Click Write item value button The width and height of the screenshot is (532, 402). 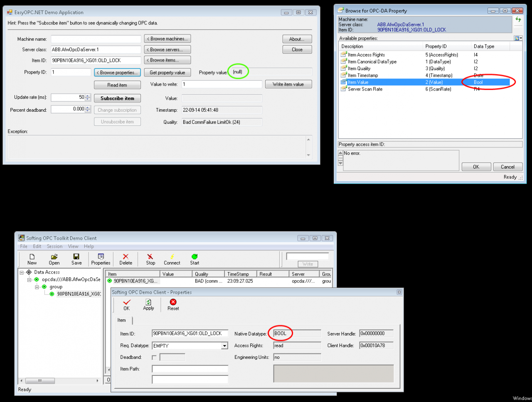[288, 84]
